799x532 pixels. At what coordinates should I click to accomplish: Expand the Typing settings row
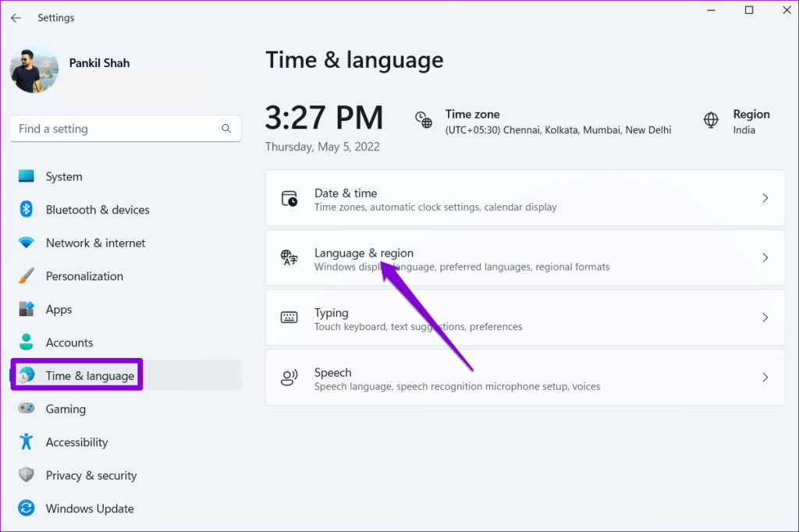coord(524,317)
